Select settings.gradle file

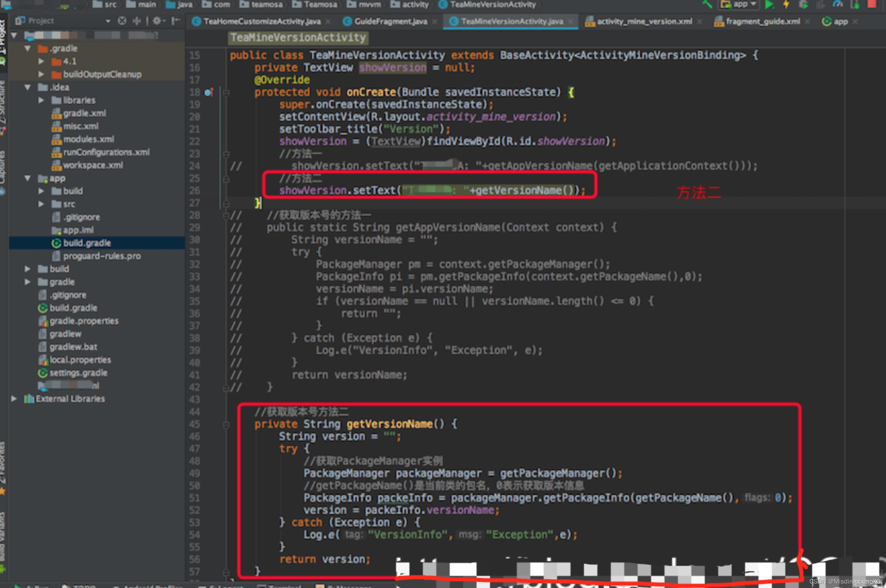(78, 373)
